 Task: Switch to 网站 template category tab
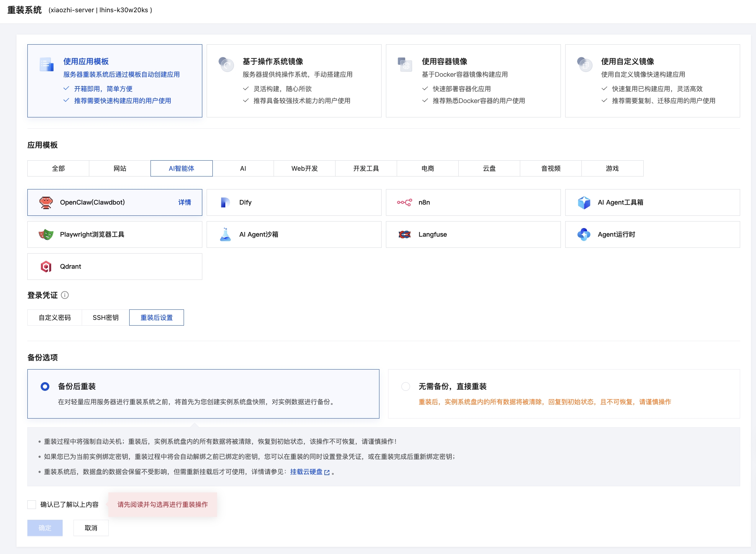click(x=120, y=168)
